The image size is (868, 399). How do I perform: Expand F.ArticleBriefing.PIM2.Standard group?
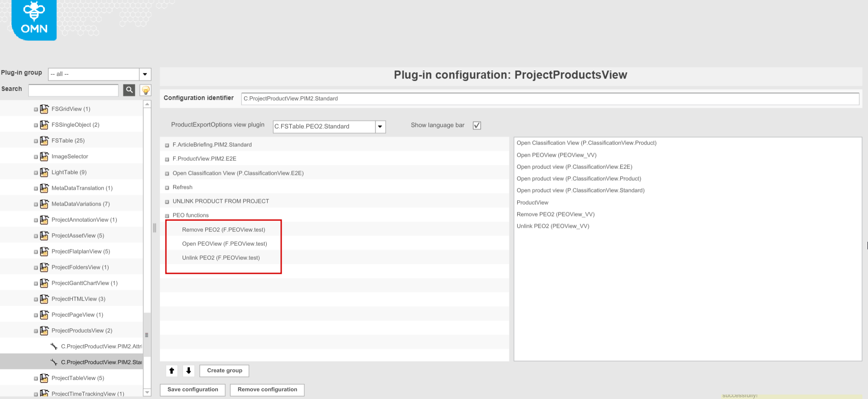(167, 145)
